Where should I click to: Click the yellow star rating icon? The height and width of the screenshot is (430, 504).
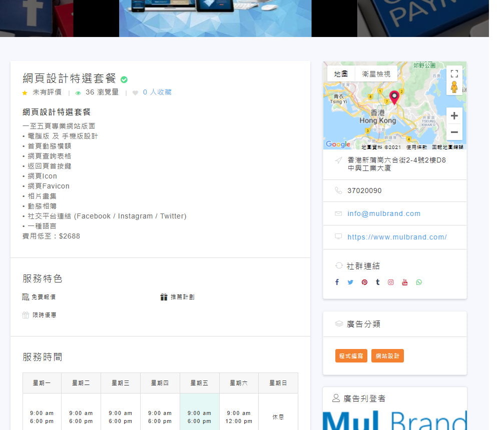point(25,93)
